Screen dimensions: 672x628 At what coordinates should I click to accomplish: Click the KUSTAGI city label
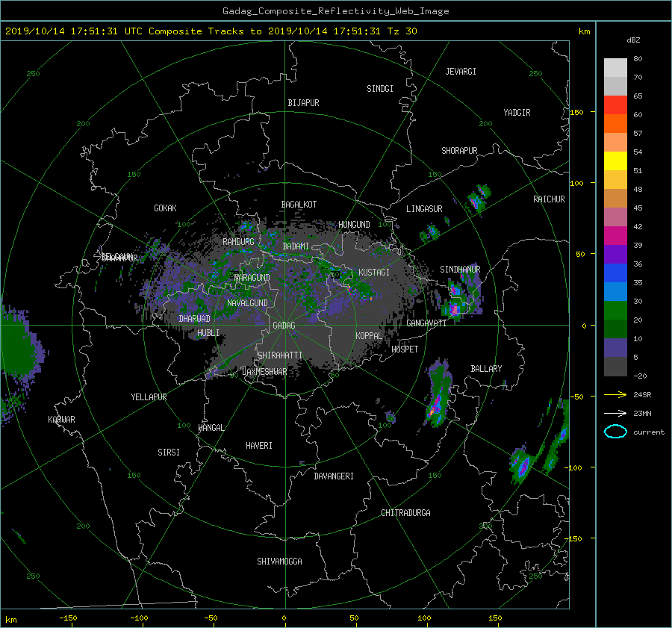[x=374, y=273]
